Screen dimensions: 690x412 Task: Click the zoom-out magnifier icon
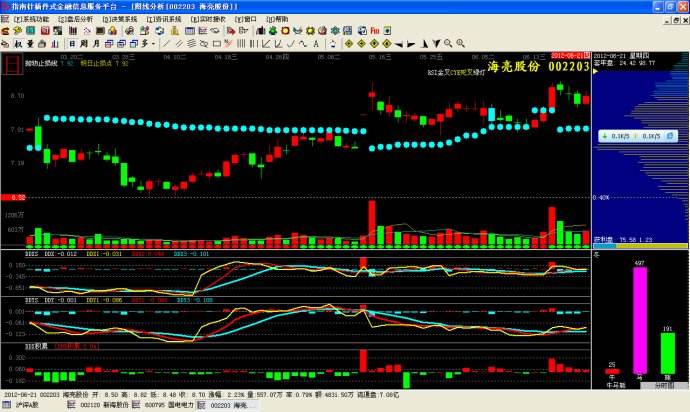(x=448, y=43)
